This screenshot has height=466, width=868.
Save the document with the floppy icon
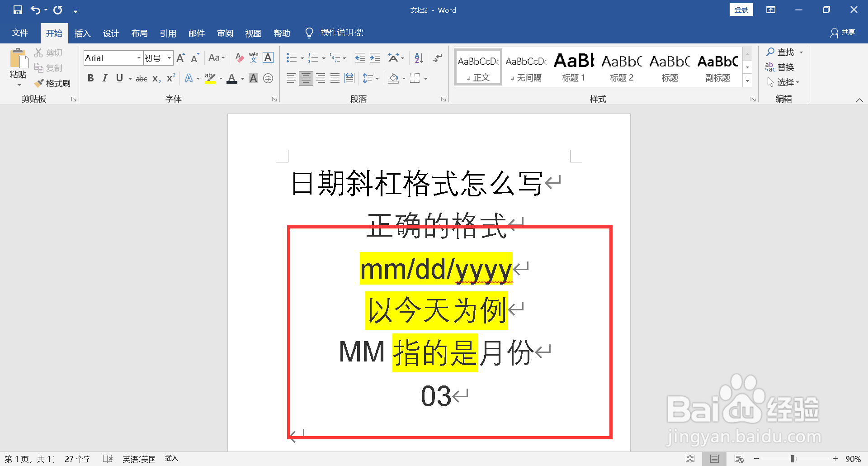(x=18, y=10)
